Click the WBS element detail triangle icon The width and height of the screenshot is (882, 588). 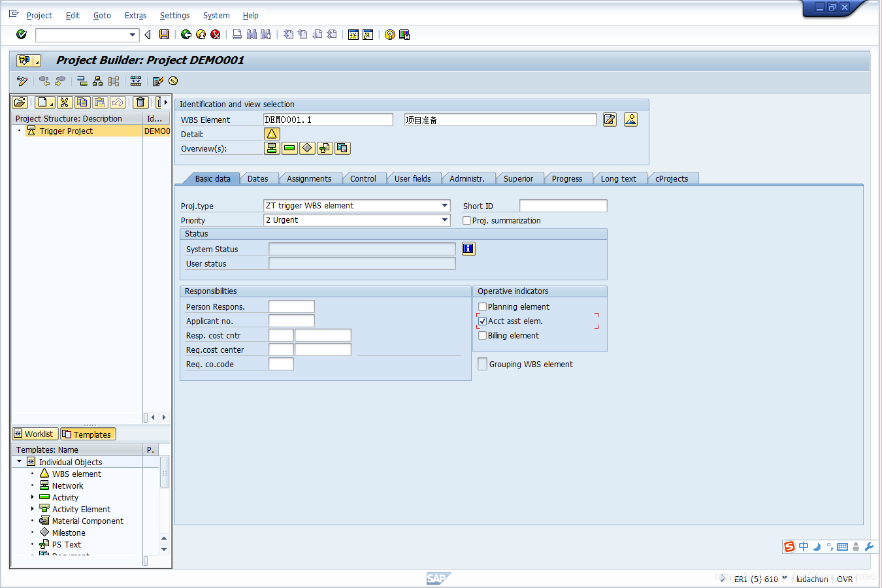(272, 134)
